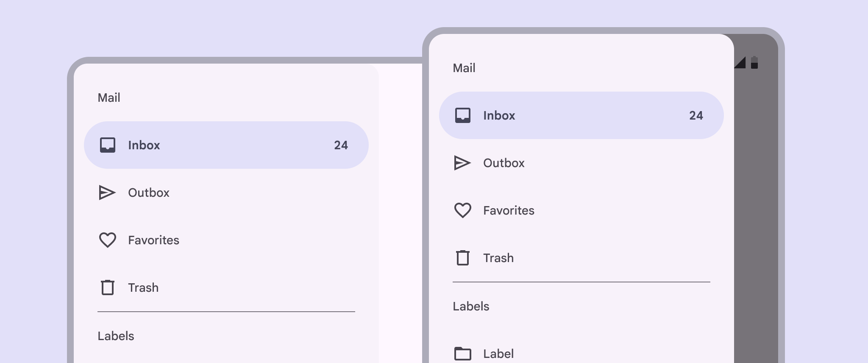Click the Inbox tray icon in the phone drawer
This screenshot has width=868, height=363.
coord(462,115)
